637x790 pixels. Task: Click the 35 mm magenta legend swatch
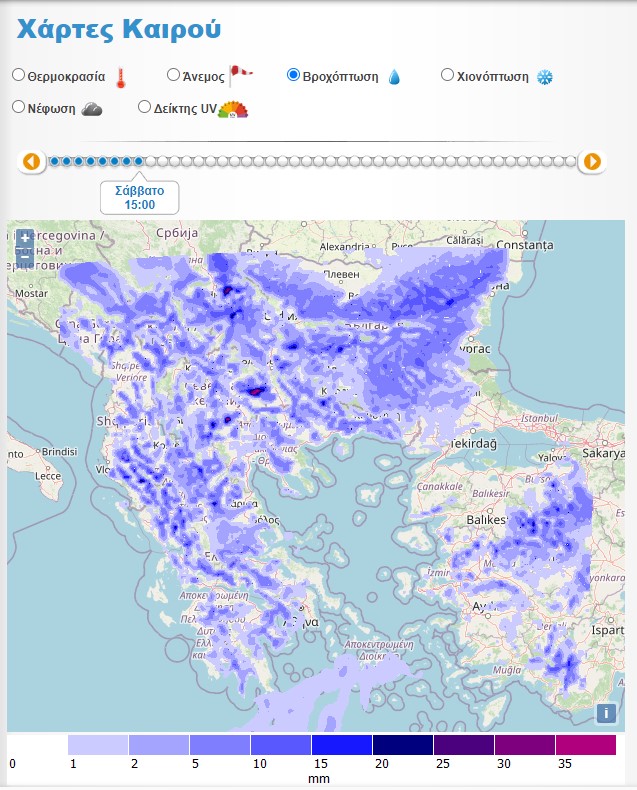(585, 745)
